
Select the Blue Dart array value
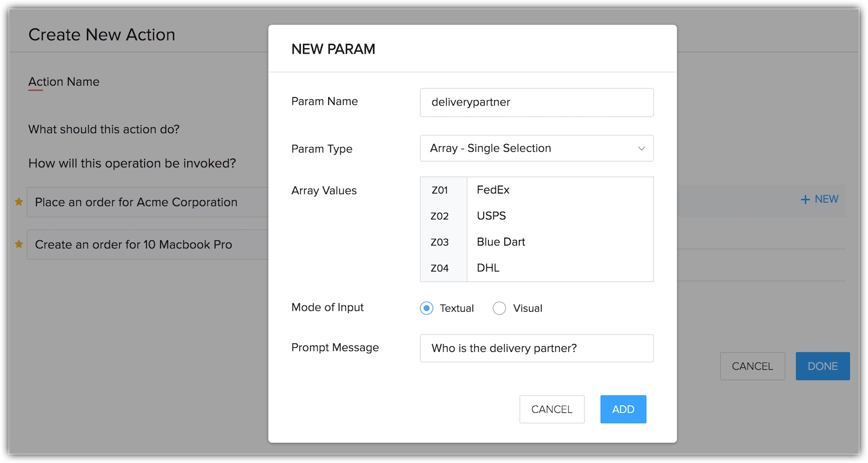pyautogui.click(x=501, y=242)
